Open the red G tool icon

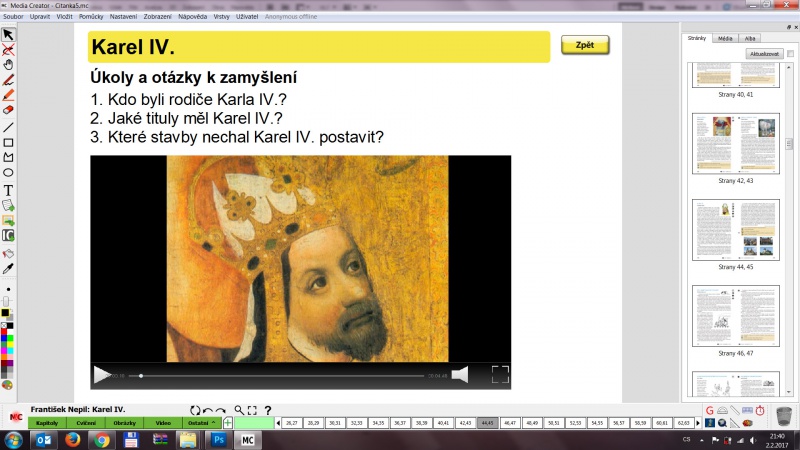click(x=710, y=410)
